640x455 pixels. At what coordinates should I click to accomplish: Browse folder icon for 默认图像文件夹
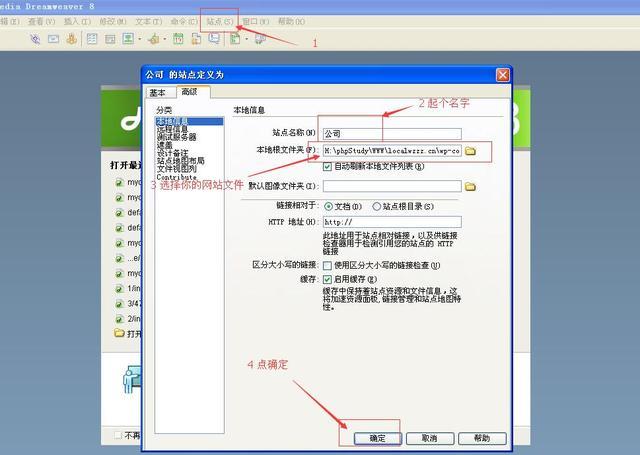471,187
